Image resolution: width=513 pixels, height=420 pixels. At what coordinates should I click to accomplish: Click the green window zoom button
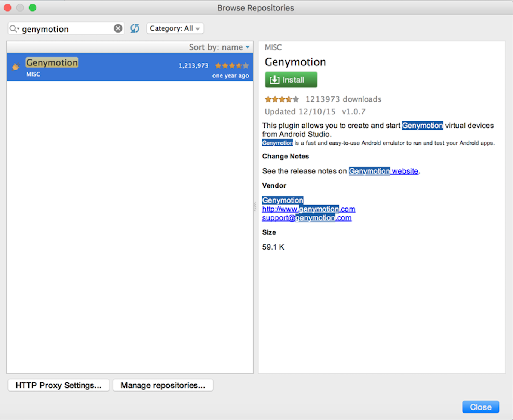(x=33, y=7)
